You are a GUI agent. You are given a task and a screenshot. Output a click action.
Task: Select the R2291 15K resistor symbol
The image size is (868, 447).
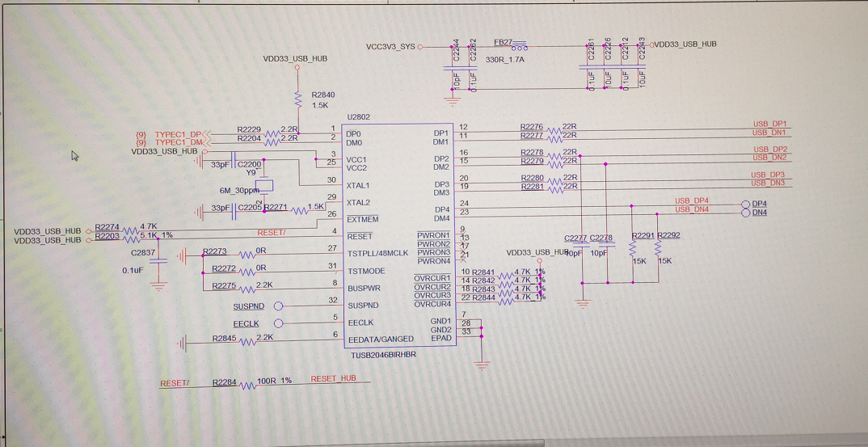point(633,247)
